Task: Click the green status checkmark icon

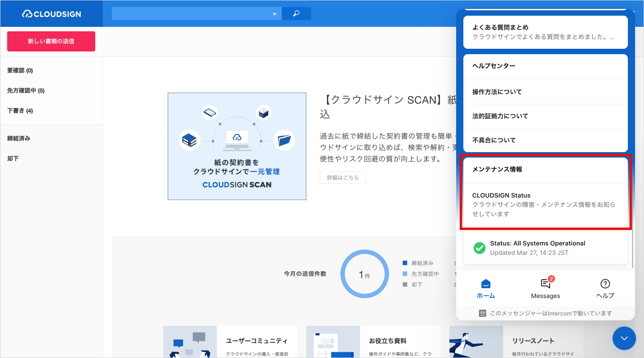Action: coord(479,248)
